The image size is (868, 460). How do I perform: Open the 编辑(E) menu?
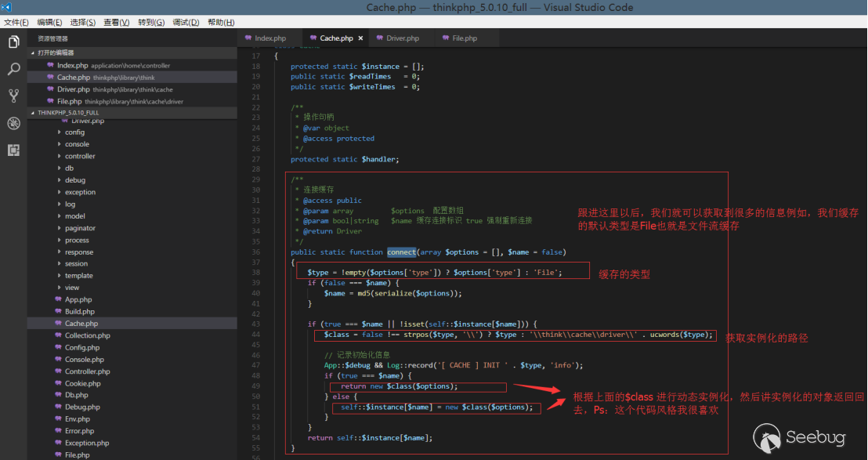tap(49, 22)
